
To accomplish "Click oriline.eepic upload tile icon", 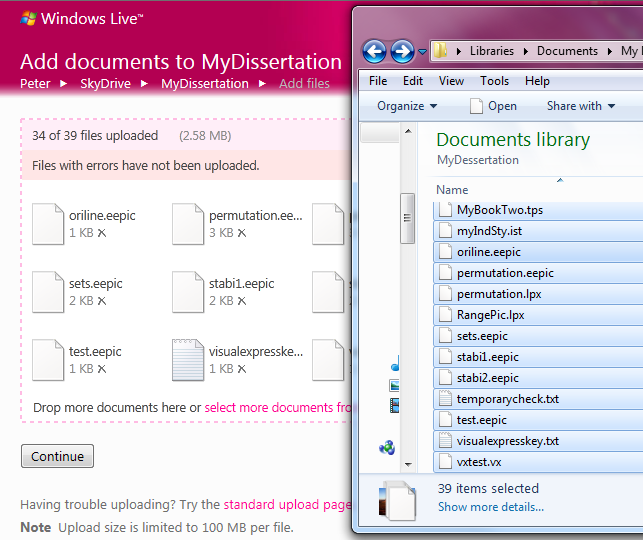I will pyautogui.click(x=48, y=224).
